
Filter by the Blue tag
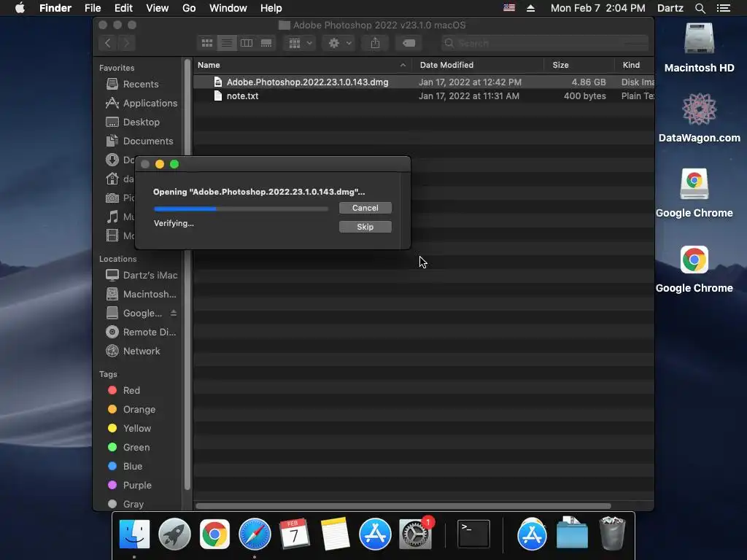click(125, 466)
